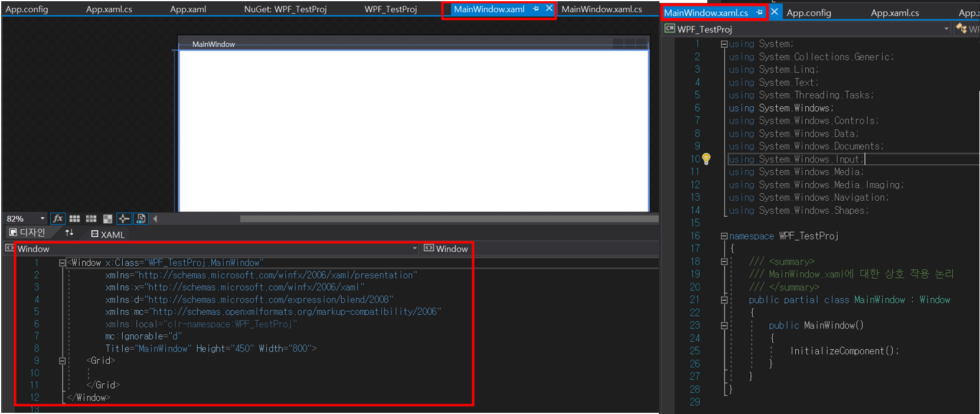Click the 'using System.Windows.Input;' line
The image size is (980, 414).
click(796, 159)
